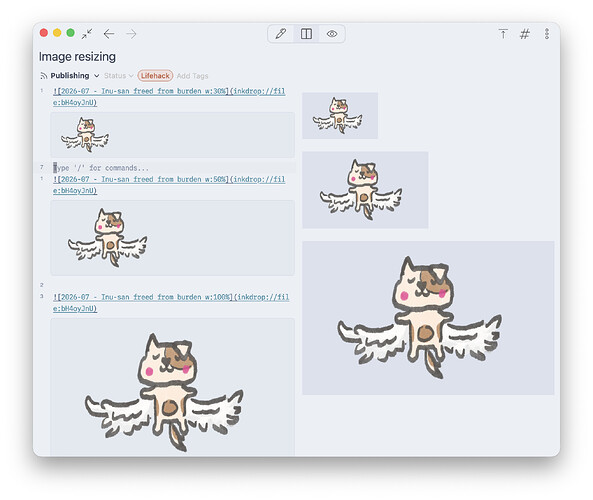
Task: Click the 50% preview dog image
Action: tap(365, 190)
